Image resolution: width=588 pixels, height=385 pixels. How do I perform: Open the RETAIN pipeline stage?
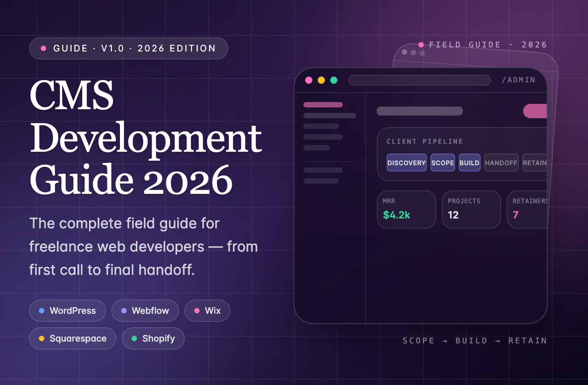tap(535, 163)
